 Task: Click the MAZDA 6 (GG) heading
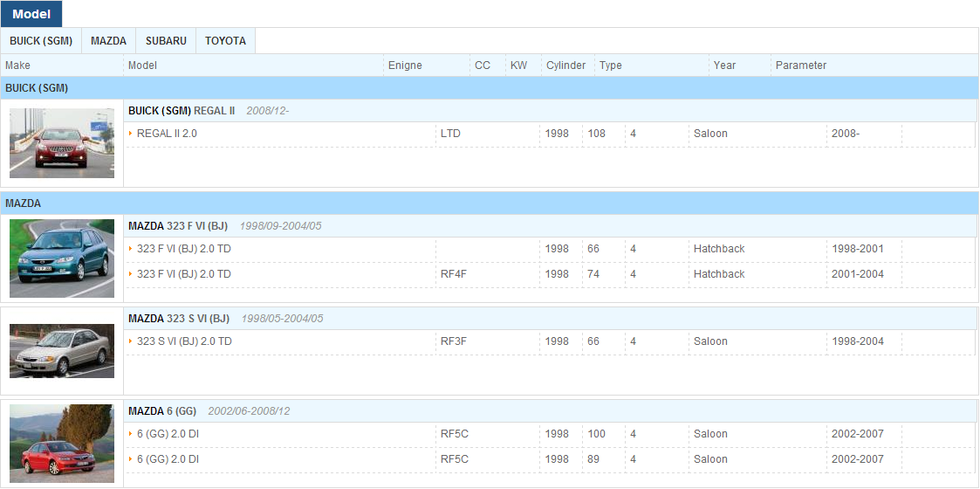pyautogui.click(x=162, y=410)
